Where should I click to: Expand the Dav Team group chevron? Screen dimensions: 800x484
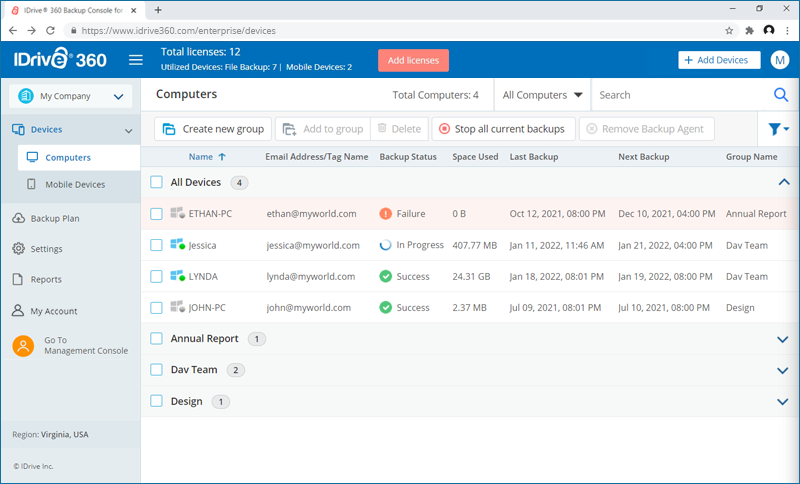click(x=783, y=371)
